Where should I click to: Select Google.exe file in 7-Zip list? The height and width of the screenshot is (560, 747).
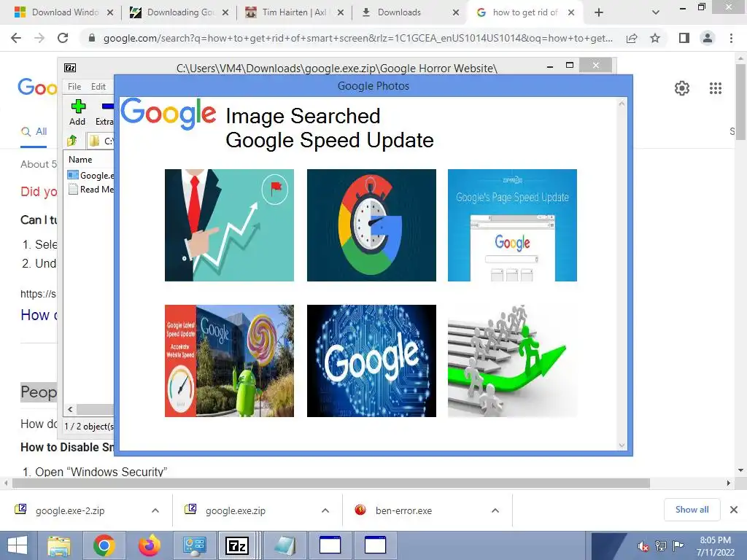[90, 175]
